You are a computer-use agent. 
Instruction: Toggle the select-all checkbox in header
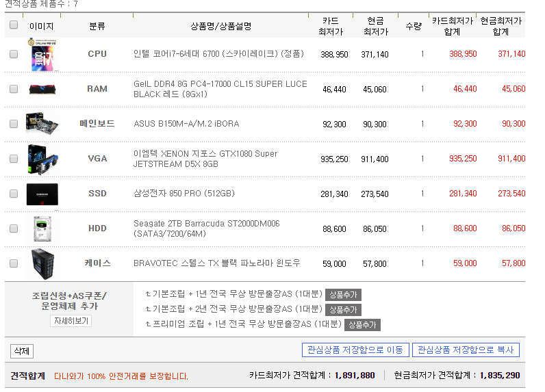point(14,25)
